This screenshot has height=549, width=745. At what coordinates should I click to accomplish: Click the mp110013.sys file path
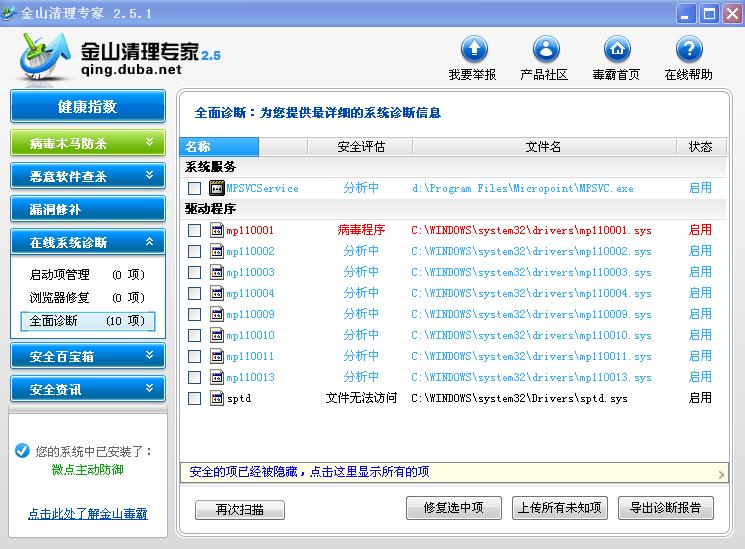(531, 377)
